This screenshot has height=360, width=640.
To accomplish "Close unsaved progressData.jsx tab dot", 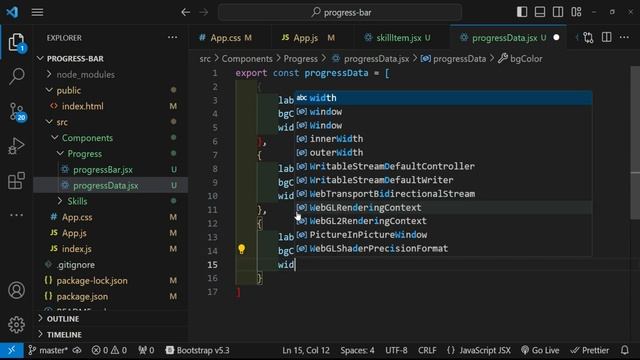I will [556, 38].
